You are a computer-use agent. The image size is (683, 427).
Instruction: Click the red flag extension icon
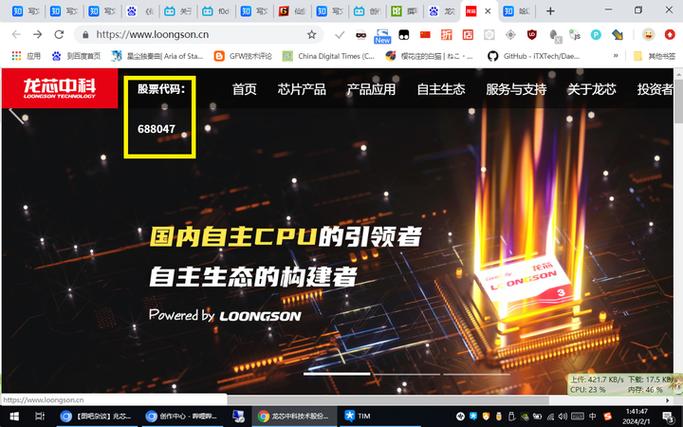tap(425, 35)
